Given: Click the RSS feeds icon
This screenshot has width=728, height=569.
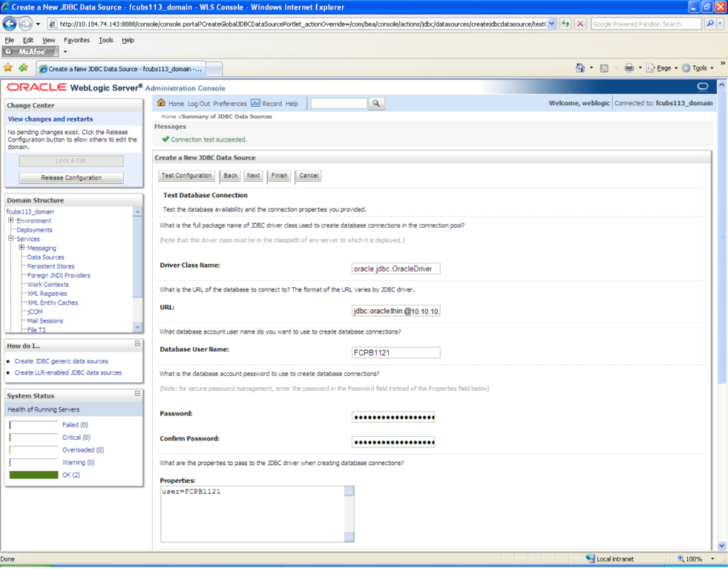Looking at the screenshot, I should 604,68.
